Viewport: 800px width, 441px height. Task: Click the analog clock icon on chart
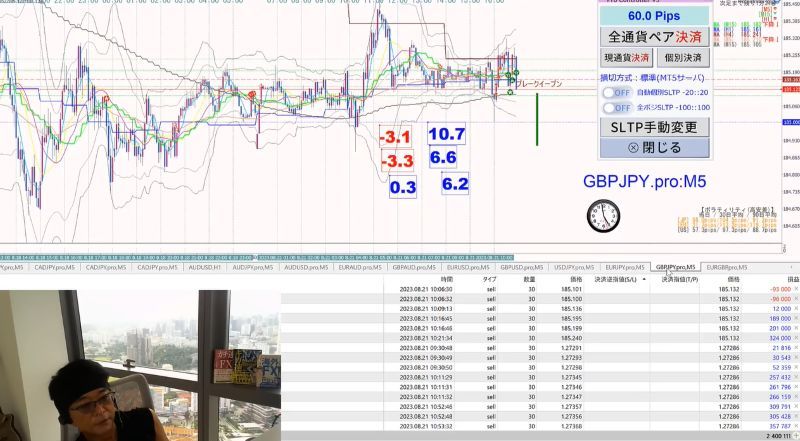coord(604,216)
